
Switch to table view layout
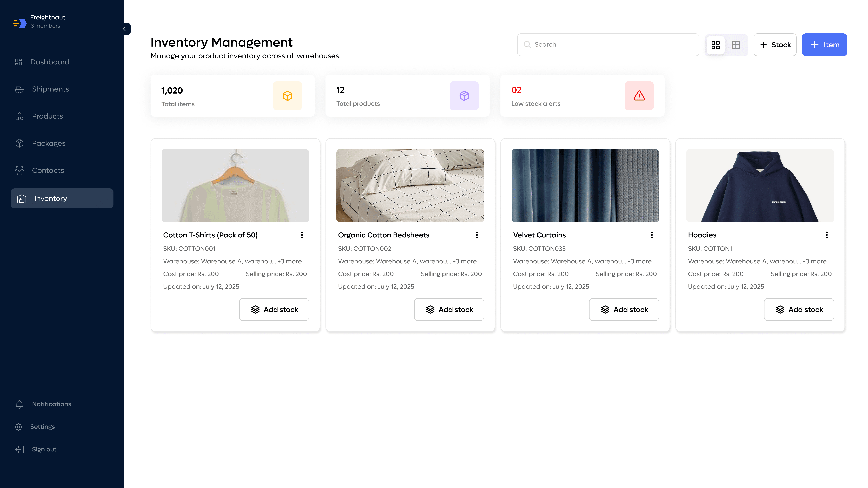(x=736, y=45)
